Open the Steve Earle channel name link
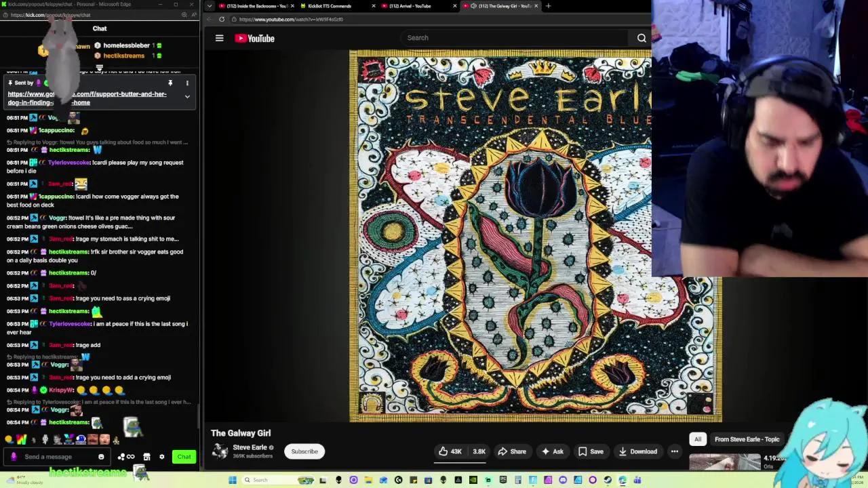868x488 pixels. click(x=250, y=447)
